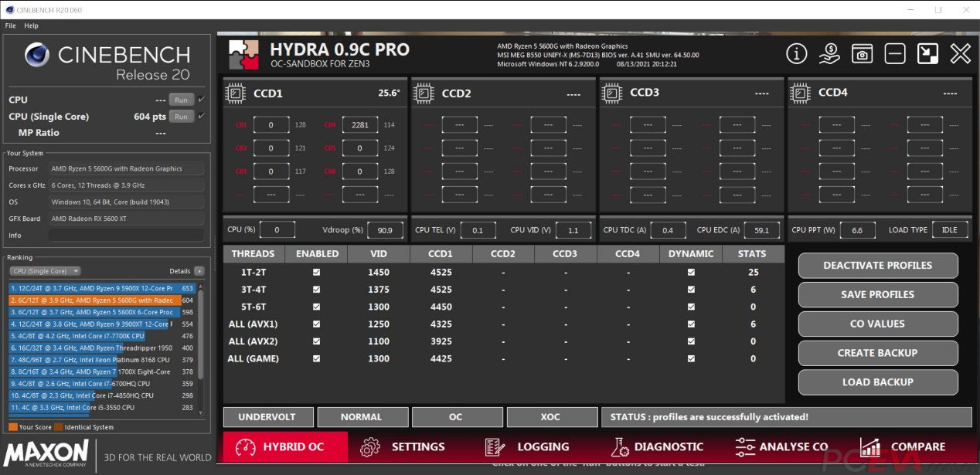
Task: Click the donate hand-with-coin icon
Action: (x=829, y=54)
